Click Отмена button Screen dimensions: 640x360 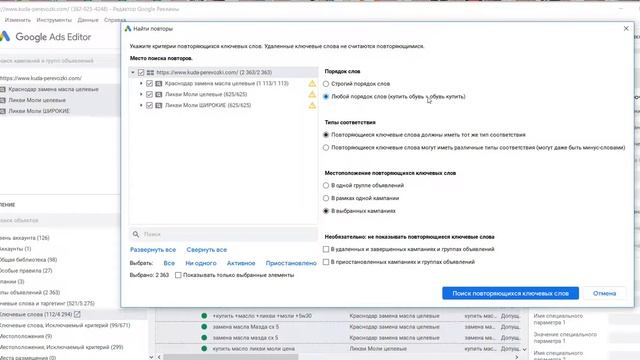pos(604,293)
